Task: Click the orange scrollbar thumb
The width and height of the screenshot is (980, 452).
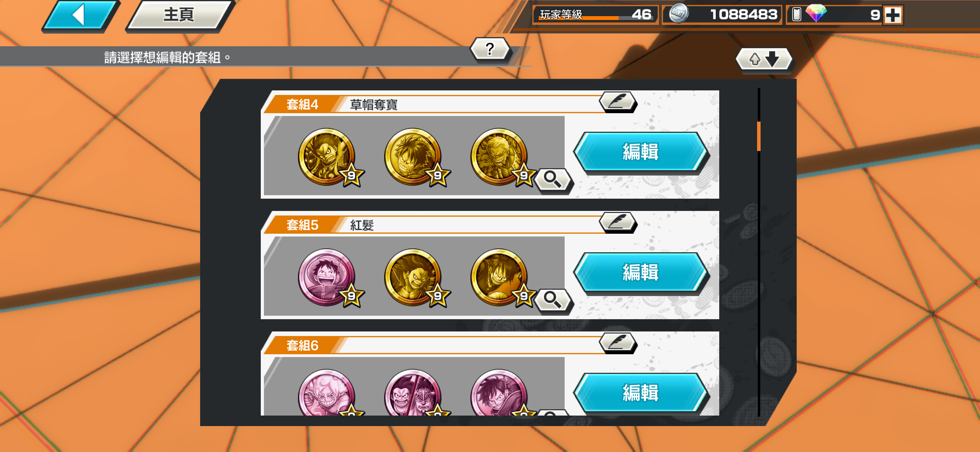Action: tap(758, 136)
